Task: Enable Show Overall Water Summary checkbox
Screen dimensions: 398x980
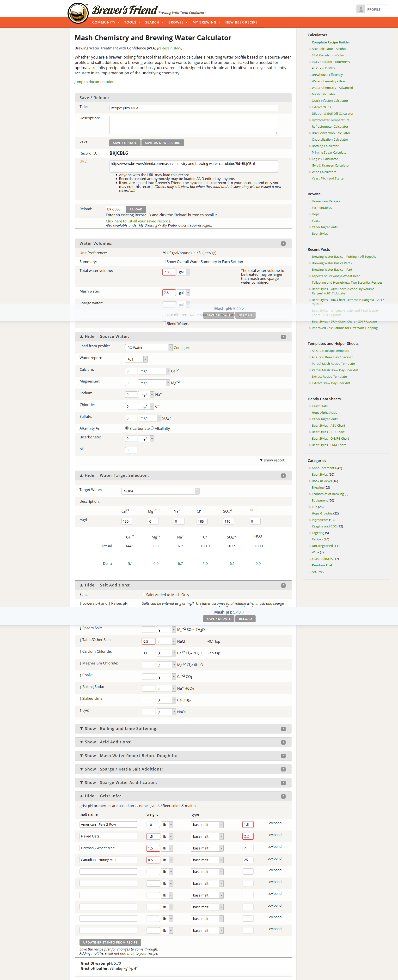Action: pyautogui.click(x=164, y=261)
